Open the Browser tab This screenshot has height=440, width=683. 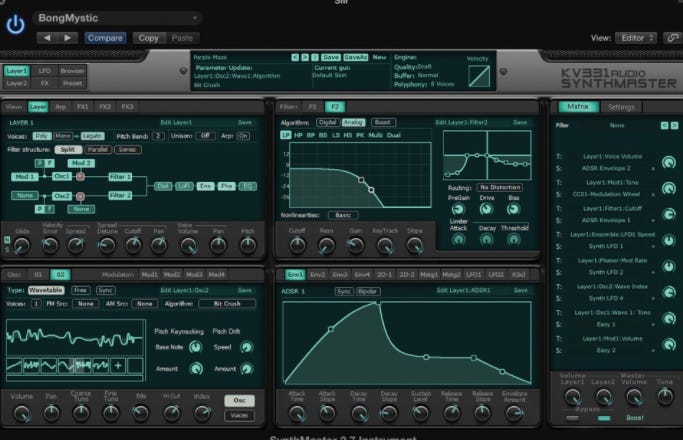click(x=72, y=71)
